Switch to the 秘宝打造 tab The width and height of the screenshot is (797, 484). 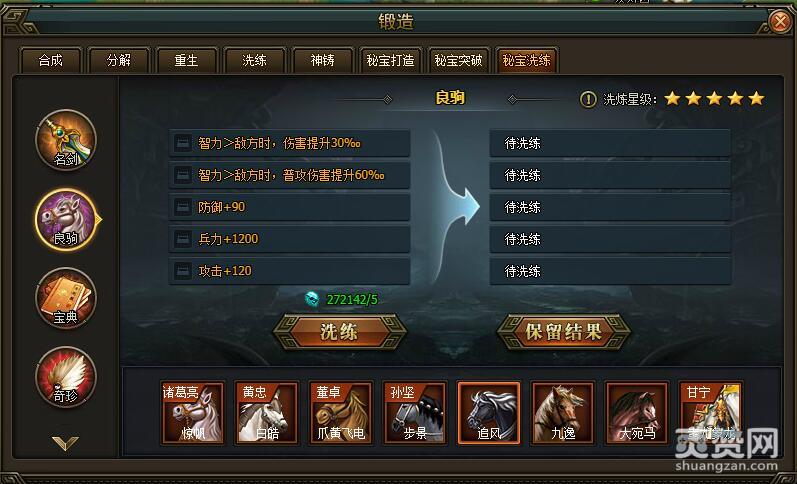(390, 60)
